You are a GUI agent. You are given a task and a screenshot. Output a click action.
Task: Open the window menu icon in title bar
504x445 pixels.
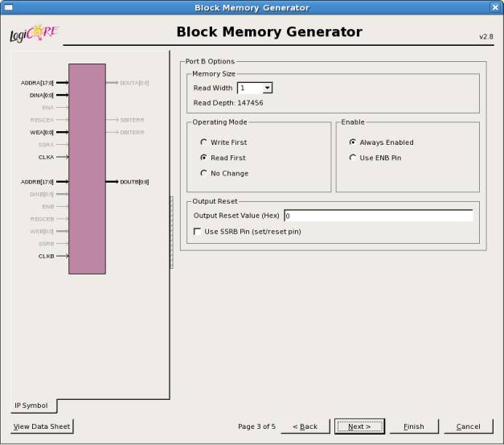(x=8, y=7)
